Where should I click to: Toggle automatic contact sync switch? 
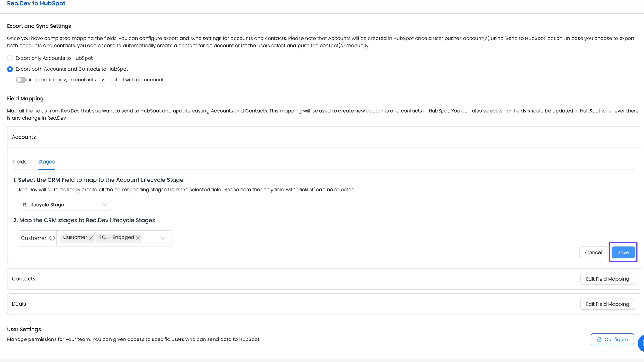coord(21,80)
